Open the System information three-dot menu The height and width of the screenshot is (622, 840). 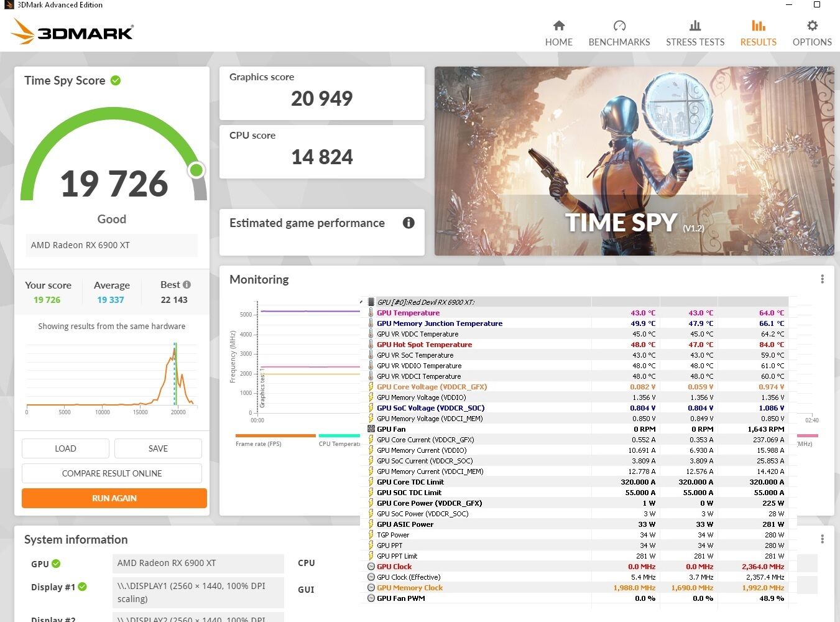822,539
